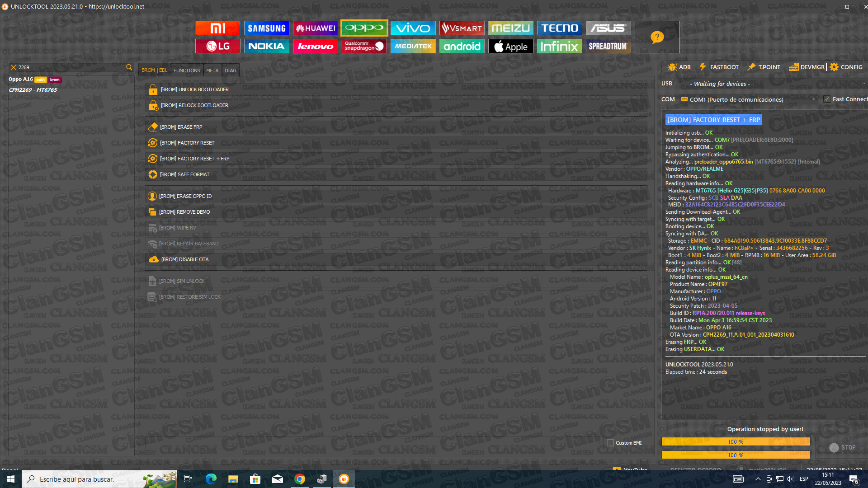Open the FASTBOOT tool
Image resolution: width=868 pixels, height=488 pixels.
[719, 67]
